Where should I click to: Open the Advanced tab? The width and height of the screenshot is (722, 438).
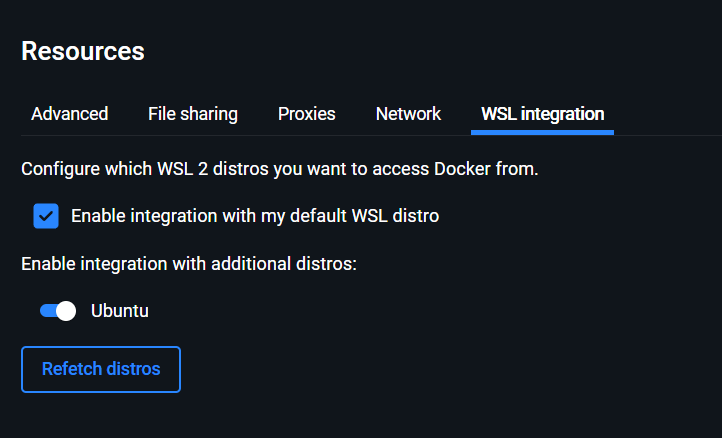click(69, 114)
